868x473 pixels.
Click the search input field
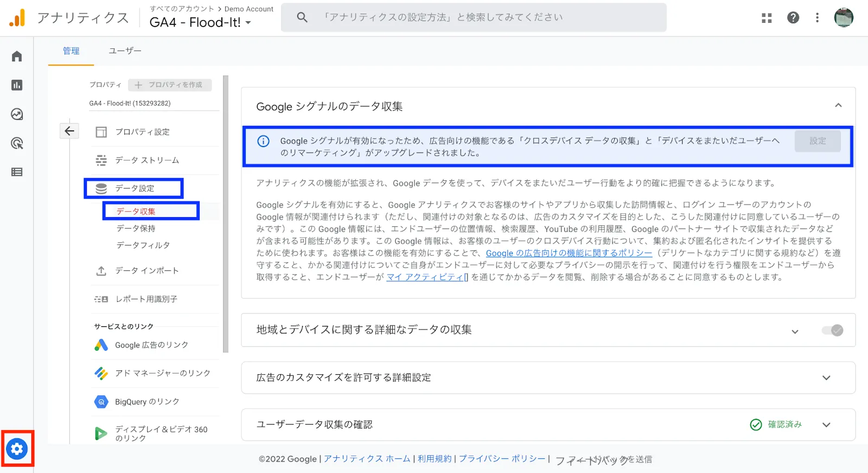pyautogui.click(x=474, y=17)
